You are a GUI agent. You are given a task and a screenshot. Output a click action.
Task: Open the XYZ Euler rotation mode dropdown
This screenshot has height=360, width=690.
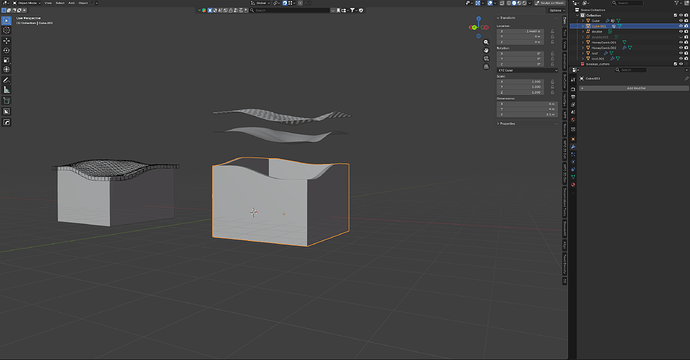(527, 70)
